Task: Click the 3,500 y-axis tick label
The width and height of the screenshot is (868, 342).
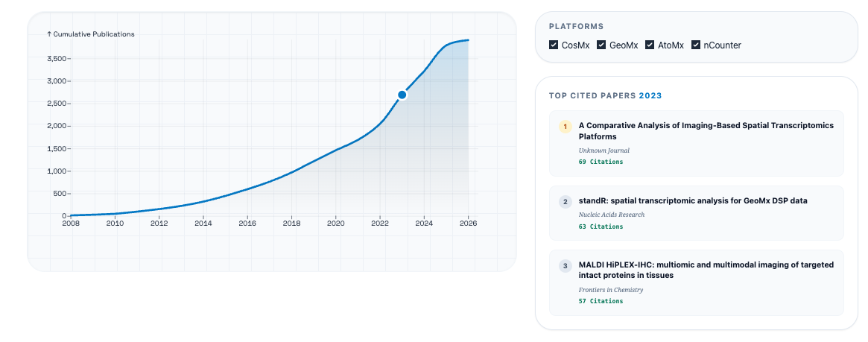Action: 57,58
